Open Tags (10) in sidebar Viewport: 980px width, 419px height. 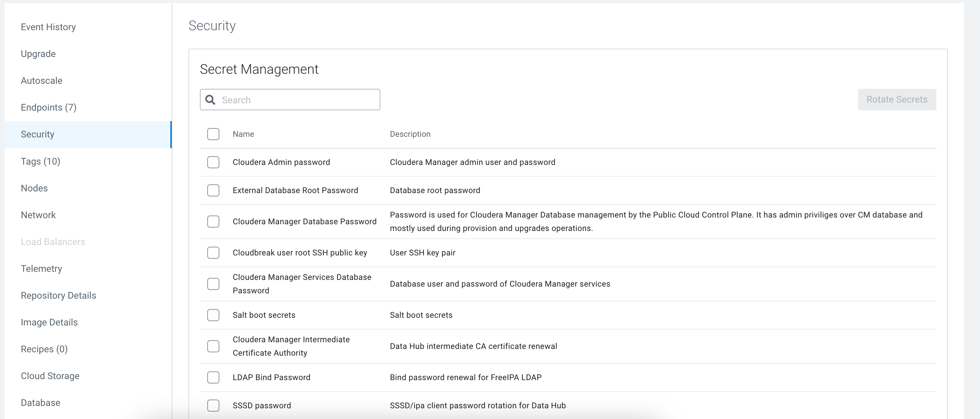(40, 161)
